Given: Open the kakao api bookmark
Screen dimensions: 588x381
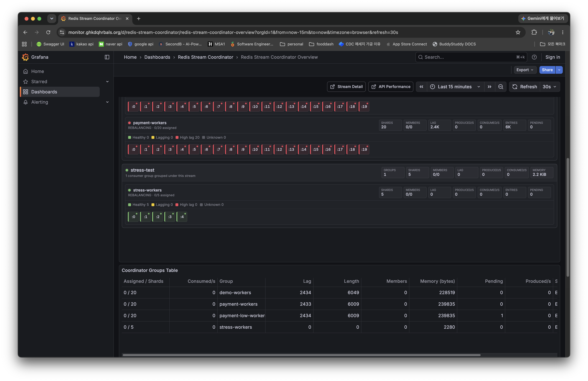Looking at the screenshot, I should pyautogui.click(x=81, y=44).
